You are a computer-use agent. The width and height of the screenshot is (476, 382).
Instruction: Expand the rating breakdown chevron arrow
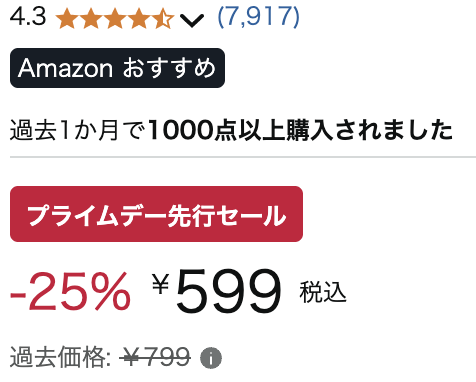(x=192, y=20)
